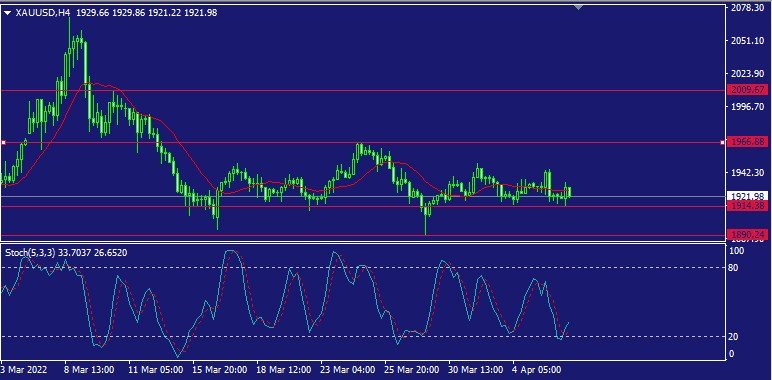Screen dimensions: 772x380
Task: Click the 1914.38 red price label
Action: point(747,206)
